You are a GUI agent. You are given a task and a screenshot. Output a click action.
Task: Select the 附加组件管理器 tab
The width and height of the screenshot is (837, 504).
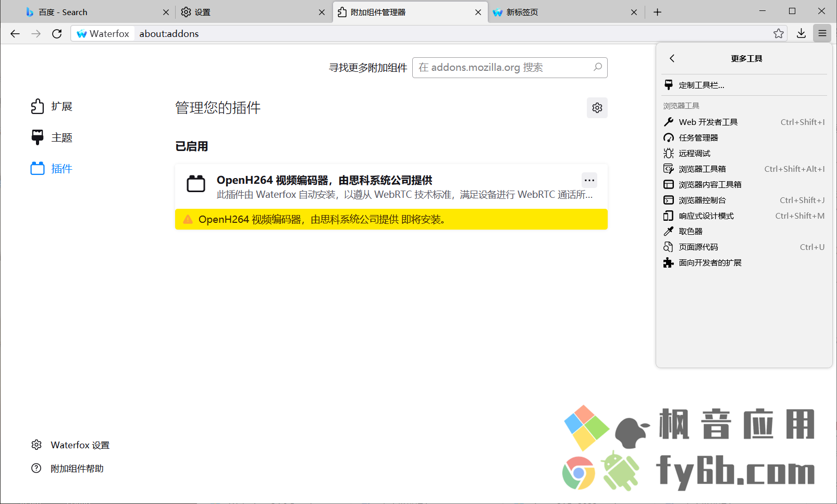pos(410,12)
